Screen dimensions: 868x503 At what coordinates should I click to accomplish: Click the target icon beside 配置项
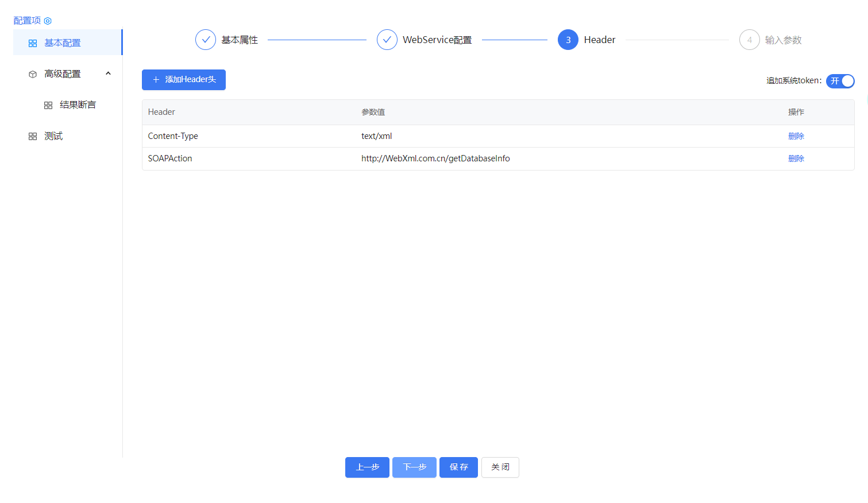coord(48,21)
